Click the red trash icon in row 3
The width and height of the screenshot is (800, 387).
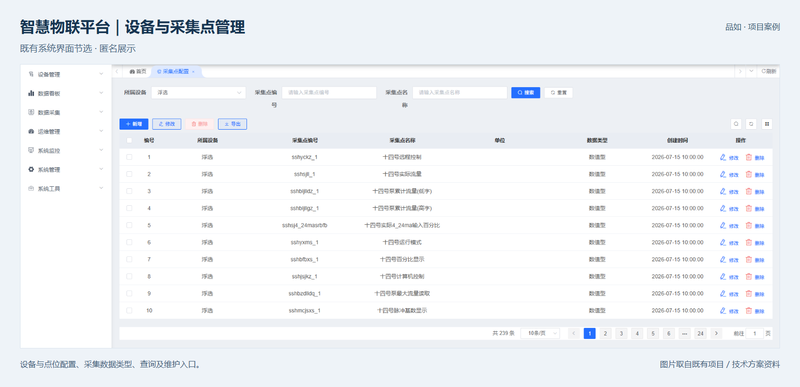(748, 191)
